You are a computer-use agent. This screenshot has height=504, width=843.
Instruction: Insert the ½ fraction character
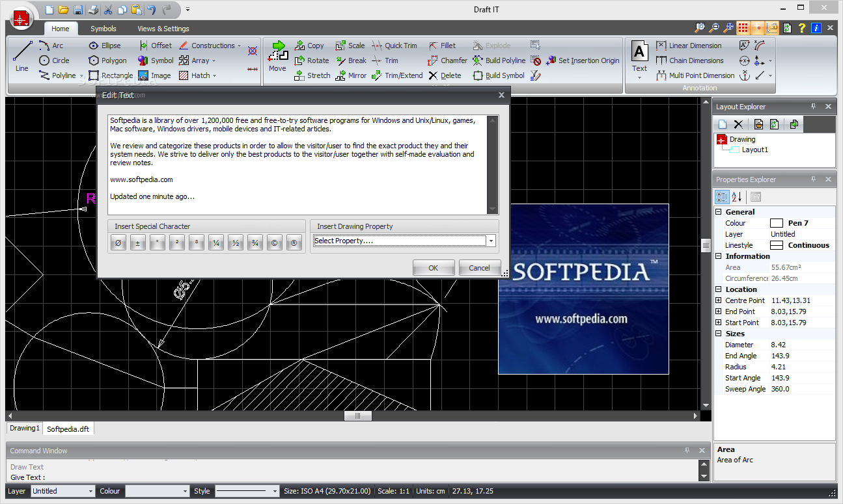(236, 243)
